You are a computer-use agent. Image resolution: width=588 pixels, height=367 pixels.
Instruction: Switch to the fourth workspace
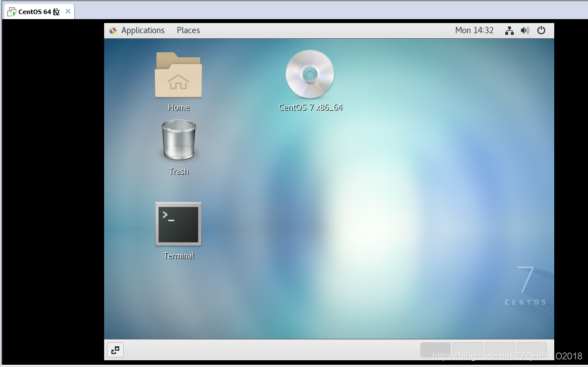click(x=531, y=350)
